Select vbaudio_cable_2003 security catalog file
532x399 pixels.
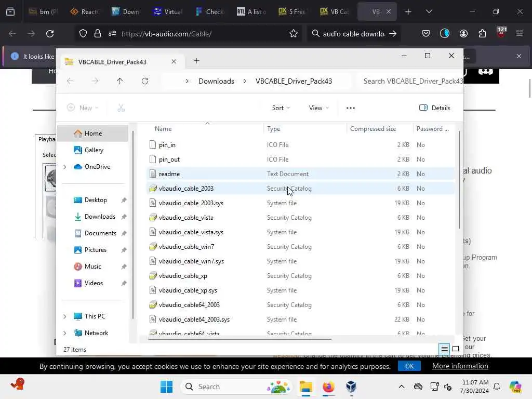click(x=301, y=188)
